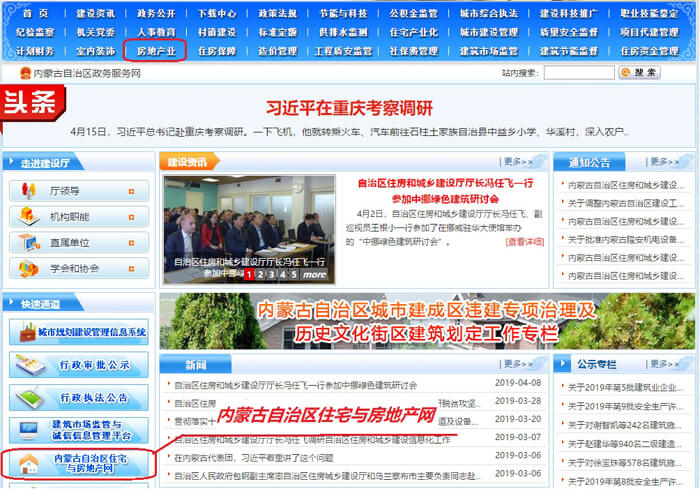This screenshot has height=491, width=700.
Task: Click the arrow icon beside 快速通道 header
Action: pyautogui.click(x=12, y=303)
